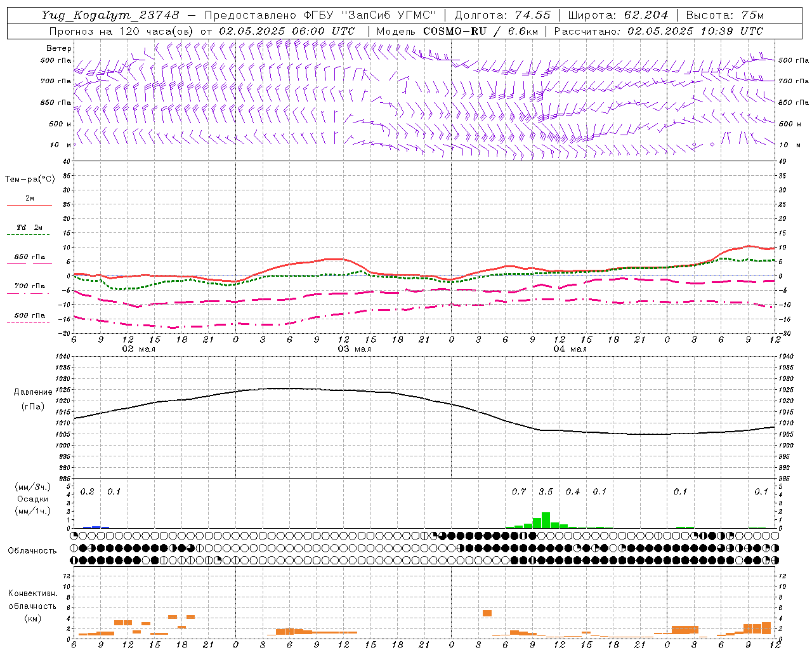
Task: Click the Тем-ра(°C) axis label
Action: tap(30, 180)
